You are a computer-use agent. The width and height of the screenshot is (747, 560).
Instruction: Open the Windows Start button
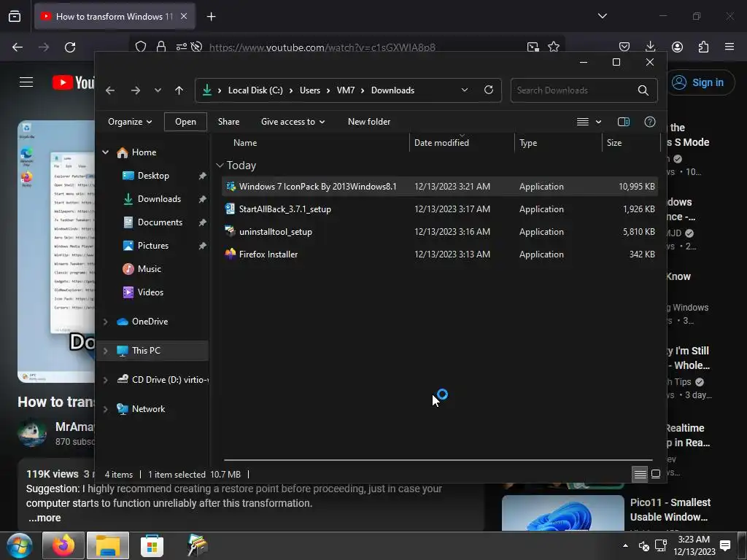(20, 545)
